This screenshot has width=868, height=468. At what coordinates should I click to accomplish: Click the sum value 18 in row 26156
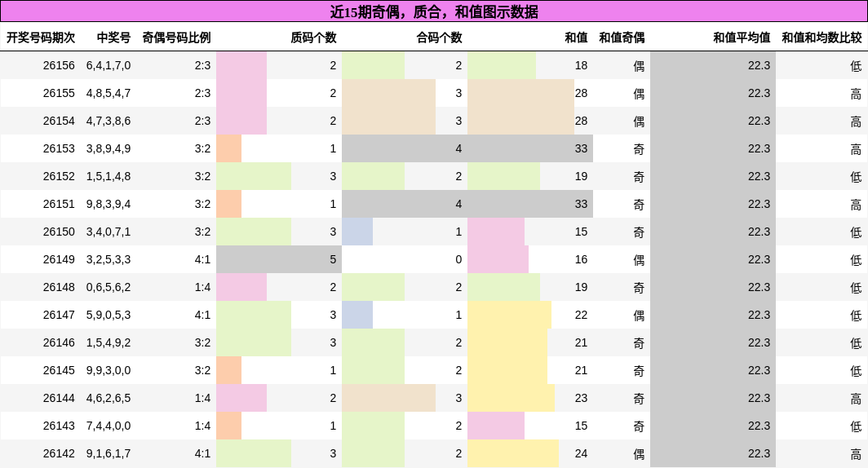click(581, 65)
